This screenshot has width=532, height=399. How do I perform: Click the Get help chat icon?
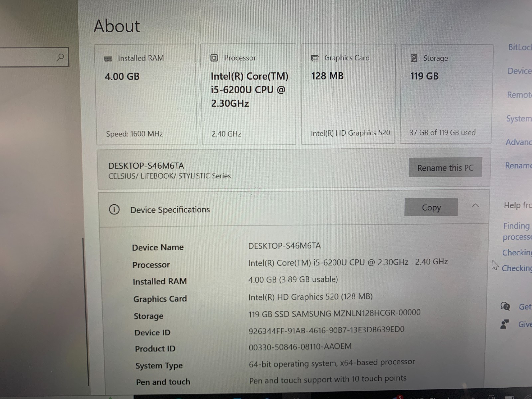coord(505,306)
